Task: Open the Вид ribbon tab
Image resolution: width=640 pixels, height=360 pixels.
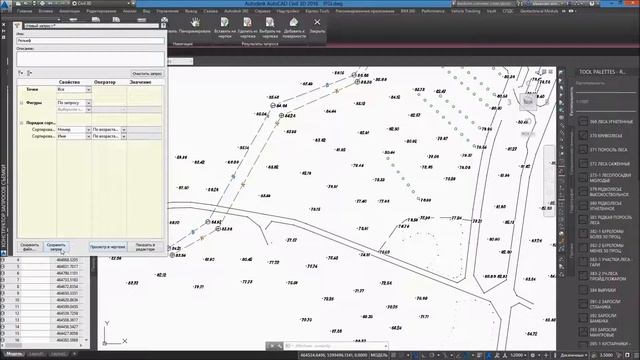Action: tap(146, 11)
